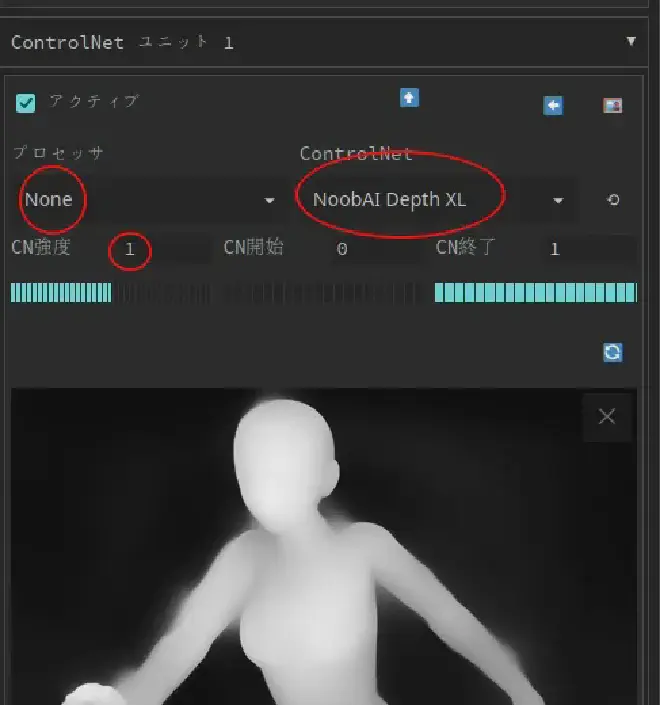Click the blue left-arrow send icon

click(x=553, y=106)
